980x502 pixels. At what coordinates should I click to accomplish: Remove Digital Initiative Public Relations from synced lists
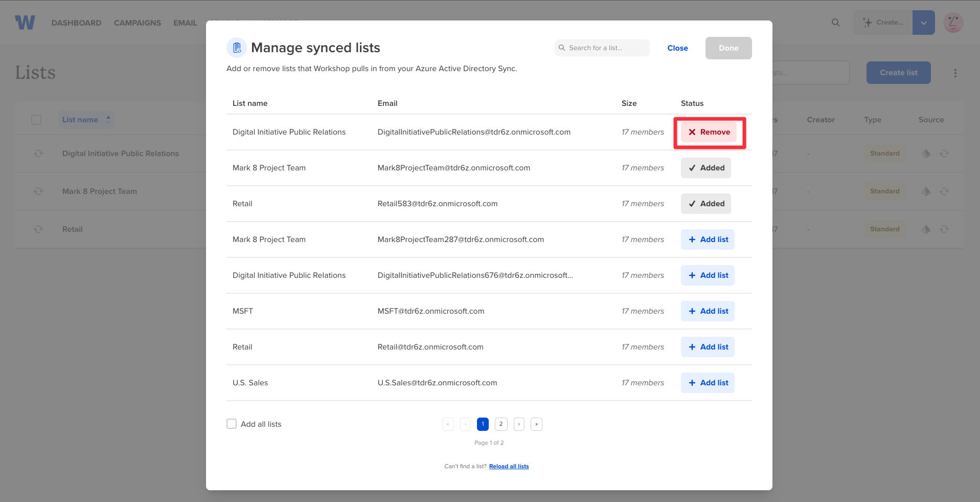(x=710, y=132)
